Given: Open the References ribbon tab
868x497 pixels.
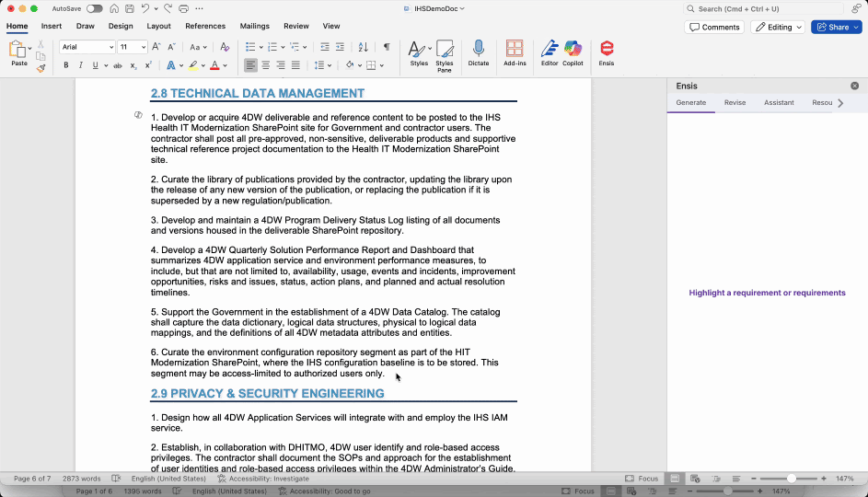Looking at the screenshot, I should (x=205, y=26).
